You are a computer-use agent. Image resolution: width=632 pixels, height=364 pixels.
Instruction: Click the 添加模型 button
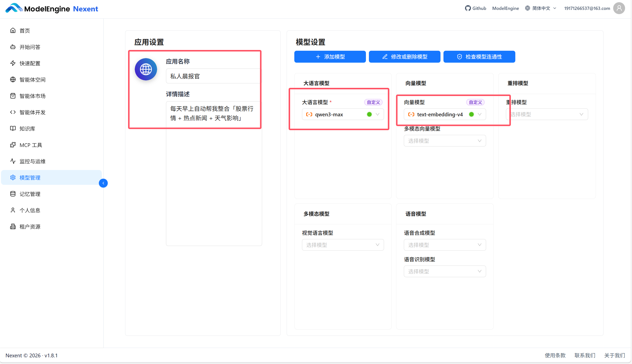tap(330, 57)
